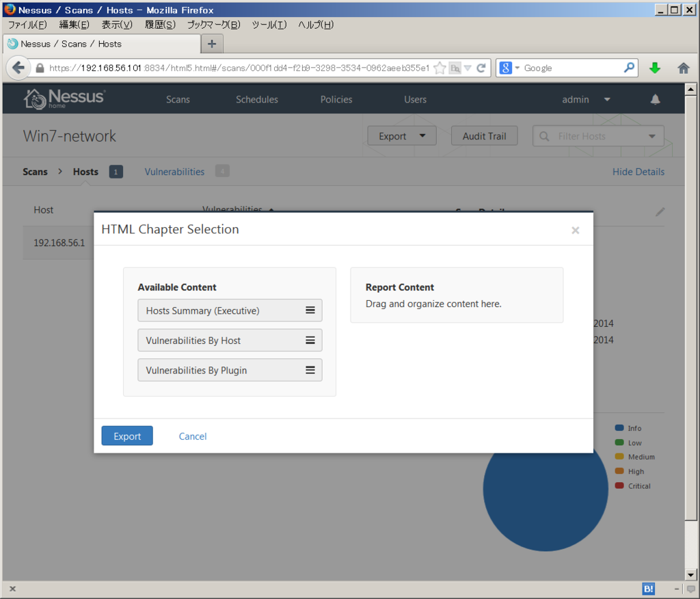Cancel the HTML chapter selection
This screenshot has width=700, height=599.
coord(193,436)
